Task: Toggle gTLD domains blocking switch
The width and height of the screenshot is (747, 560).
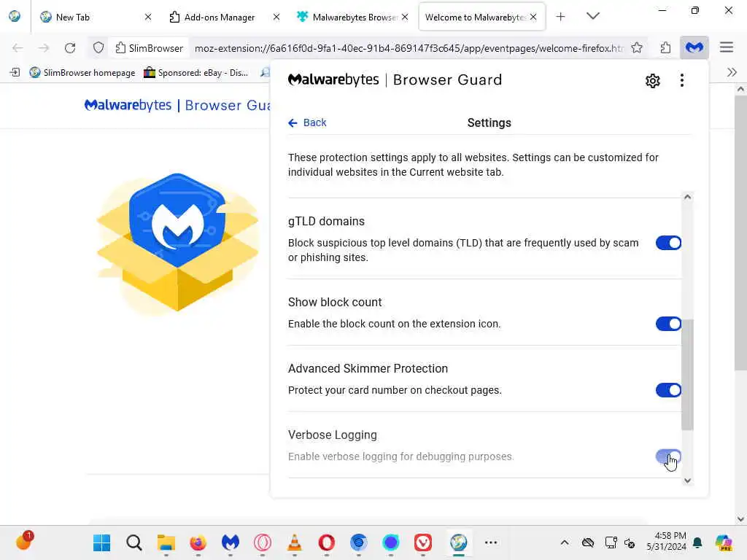Action: point(668,243)
